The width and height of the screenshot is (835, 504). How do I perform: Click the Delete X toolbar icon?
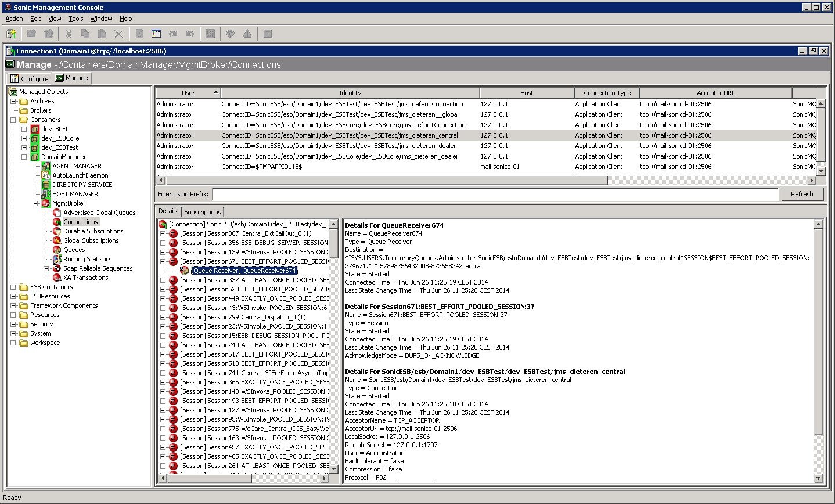coord(118,34)
